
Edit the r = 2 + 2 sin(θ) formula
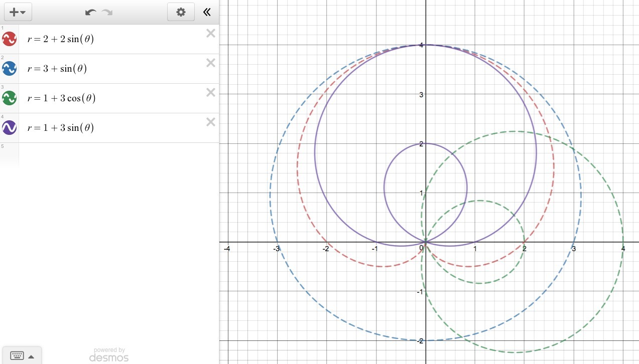[61, 39]
